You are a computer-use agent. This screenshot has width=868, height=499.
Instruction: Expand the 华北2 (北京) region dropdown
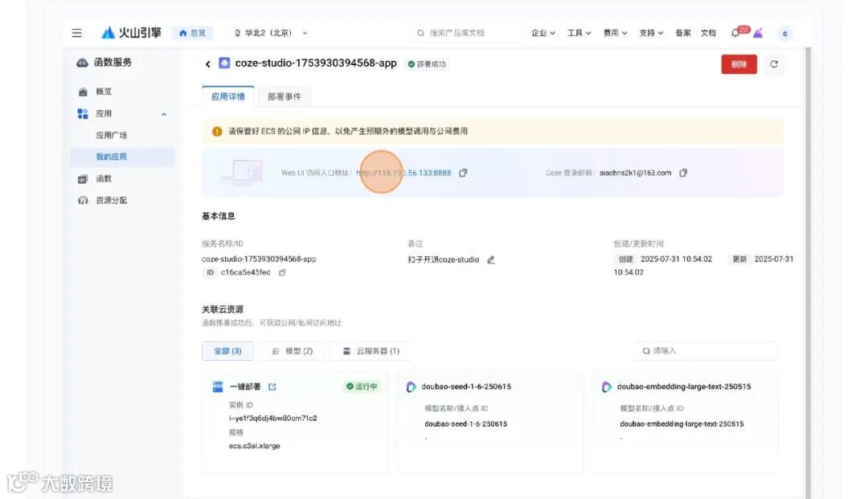271,33
